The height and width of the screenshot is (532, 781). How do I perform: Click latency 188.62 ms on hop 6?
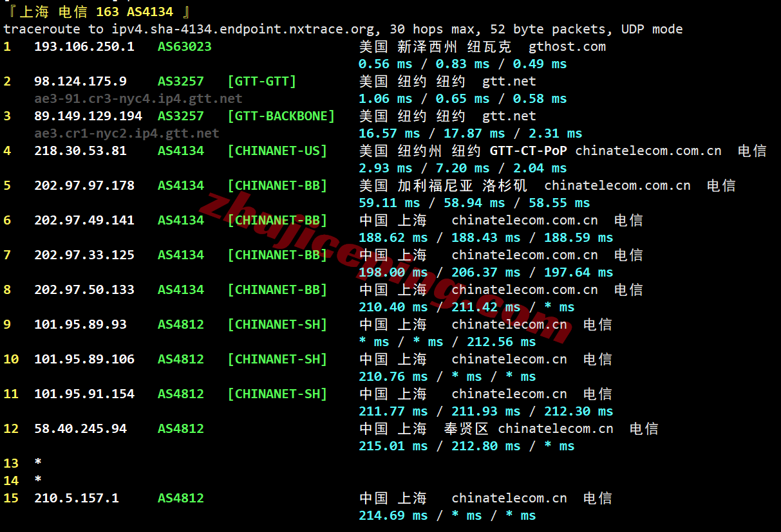click(x=393, y=237)
